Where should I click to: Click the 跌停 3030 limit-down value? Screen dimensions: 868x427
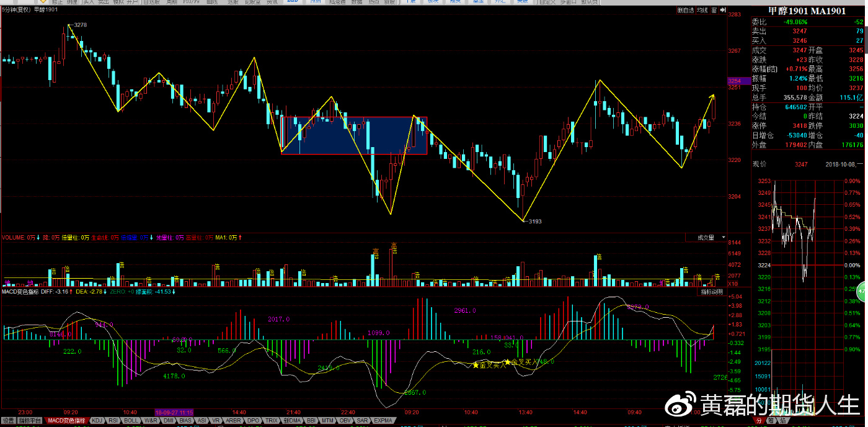point(856,125)
